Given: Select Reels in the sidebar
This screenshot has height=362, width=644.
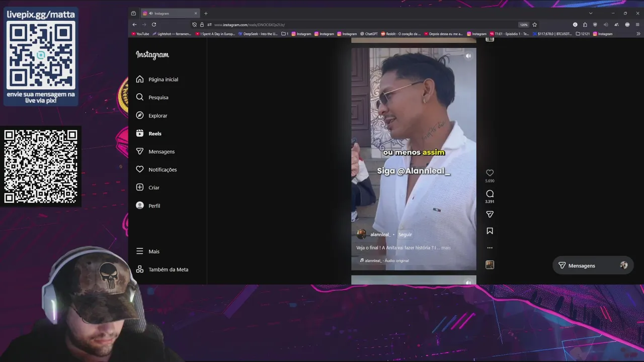Looking at the screenshot, I should pyautogui.click(x=148, y=133).
